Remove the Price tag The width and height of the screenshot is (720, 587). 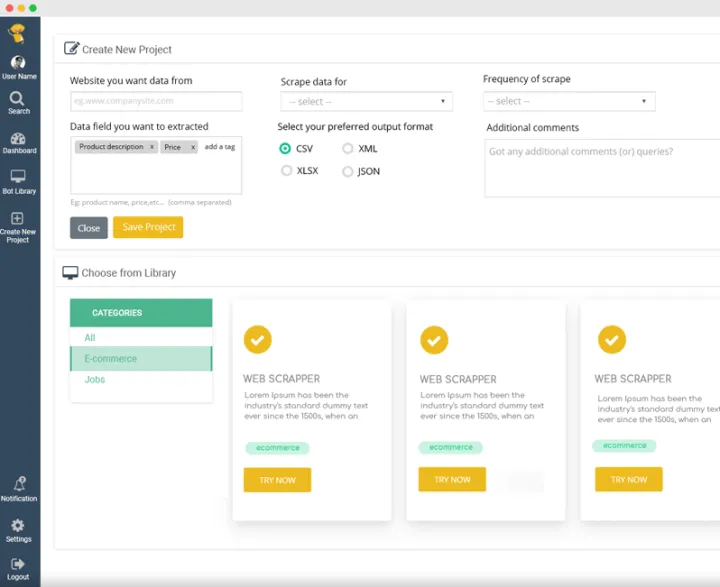pyautogui.click(x=193, y=147)
